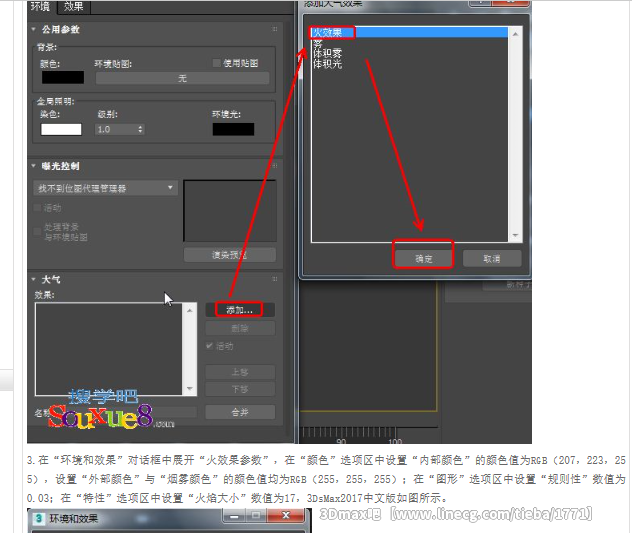Open the black 环境光 ambient color swatch
The height and width of the screenshot is (533, 632).
233,129
